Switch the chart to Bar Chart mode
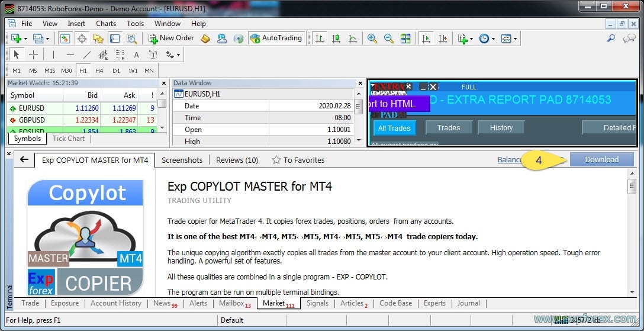The width and height of the screenshot is (644, 331). click(319, 38)
